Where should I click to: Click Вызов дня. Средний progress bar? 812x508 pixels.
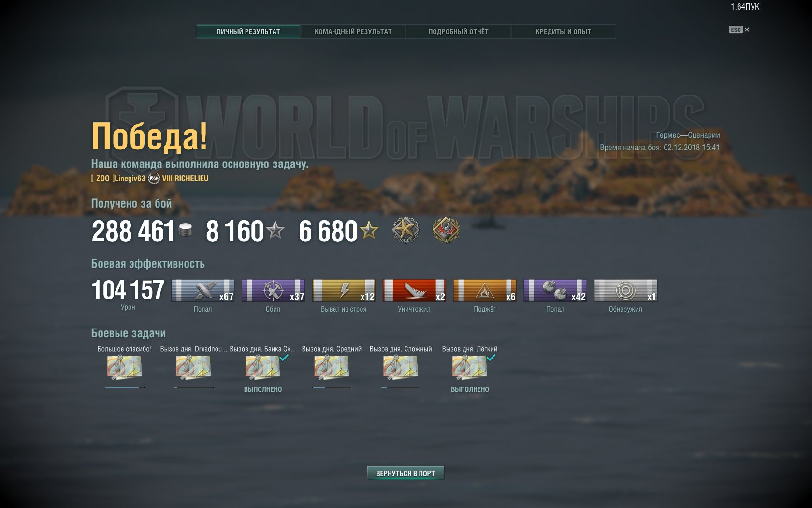click(332, 388)
